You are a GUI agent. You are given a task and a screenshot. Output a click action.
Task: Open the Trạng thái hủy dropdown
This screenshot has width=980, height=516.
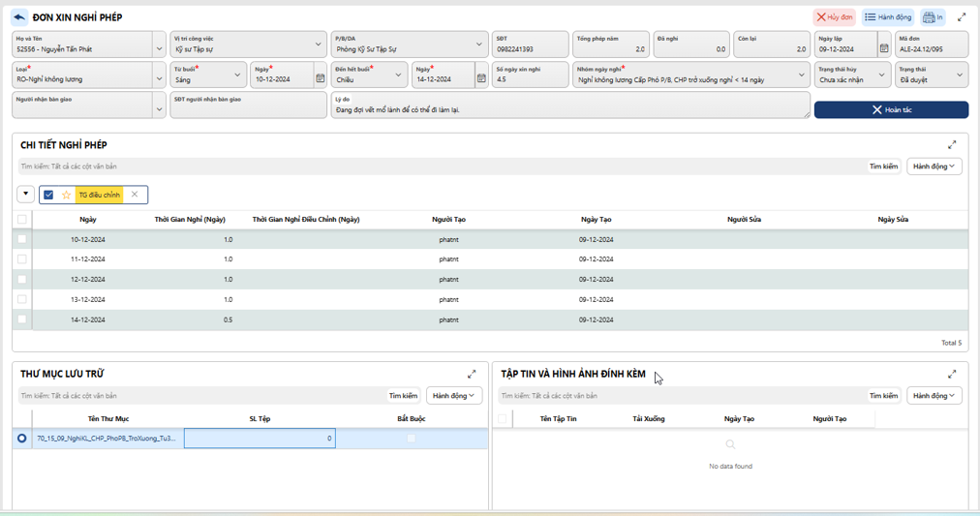click(x=882, y=75)
